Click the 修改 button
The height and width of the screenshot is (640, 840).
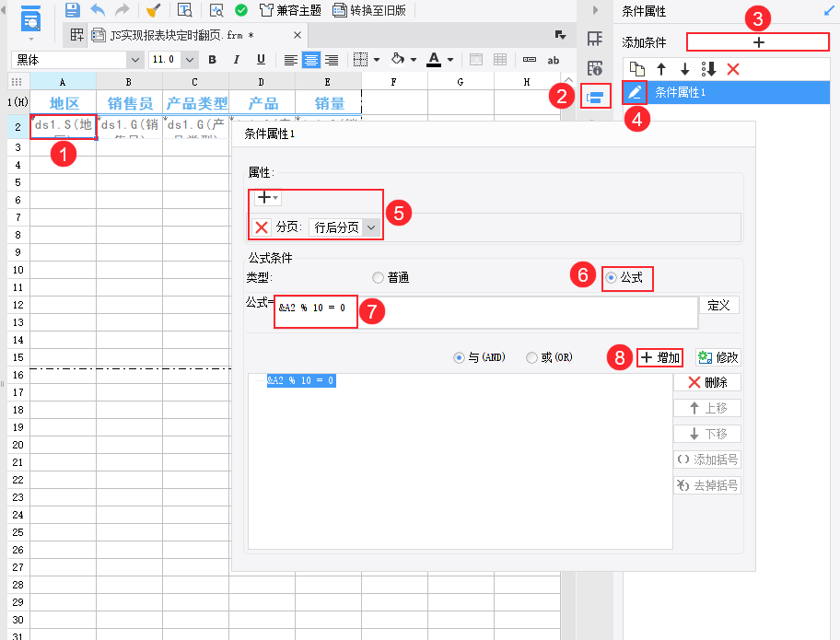[x=717, y=357]
